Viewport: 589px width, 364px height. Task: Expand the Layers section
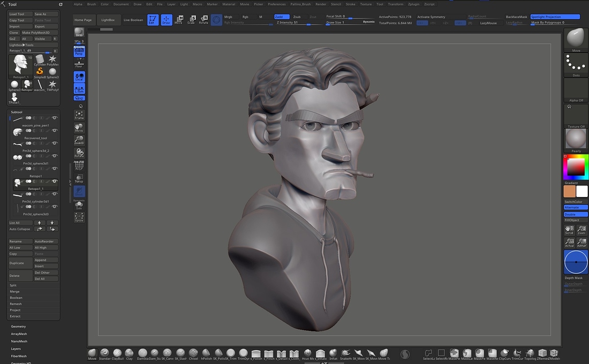tap(16, 349)
